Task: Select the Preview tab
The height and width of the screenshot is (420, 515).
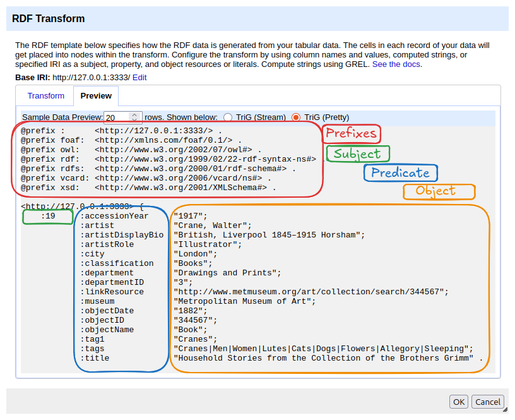Action: coord(96,95)
